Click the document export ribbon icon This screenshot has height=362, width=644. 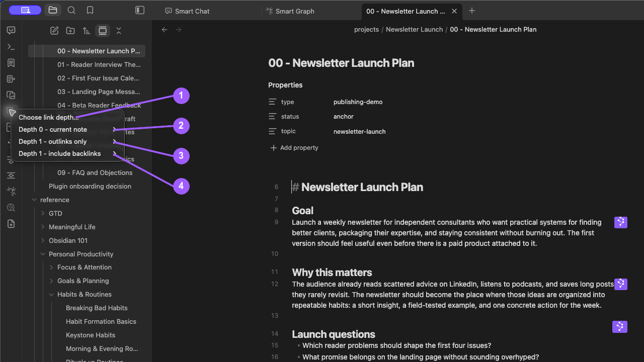click(11, 79)
